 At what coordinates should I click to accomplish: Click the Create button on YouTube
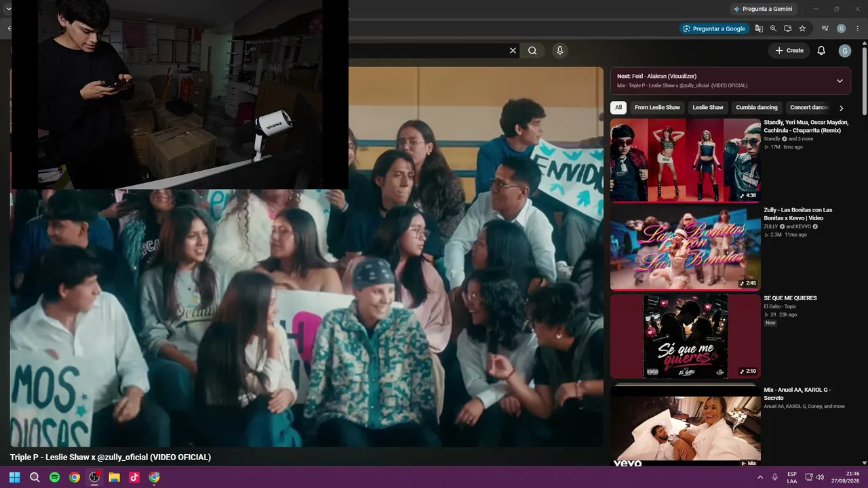pyautogui.click(x=789, y=50)
